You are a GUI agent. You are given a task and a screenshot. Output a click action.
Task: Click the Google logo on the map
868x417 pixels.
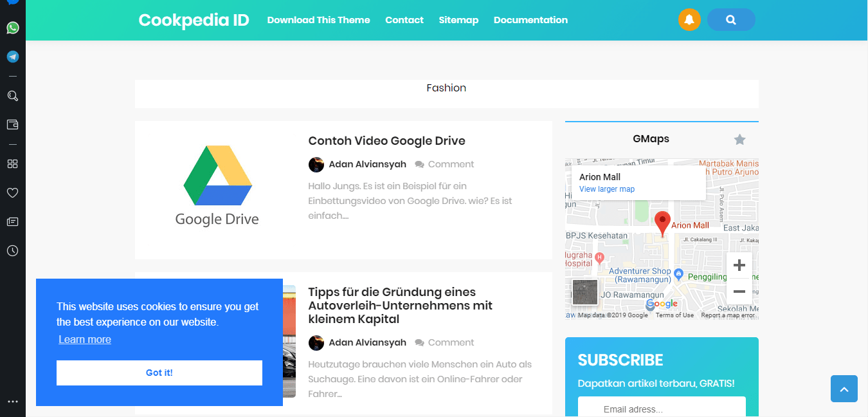tap(662, 304)
